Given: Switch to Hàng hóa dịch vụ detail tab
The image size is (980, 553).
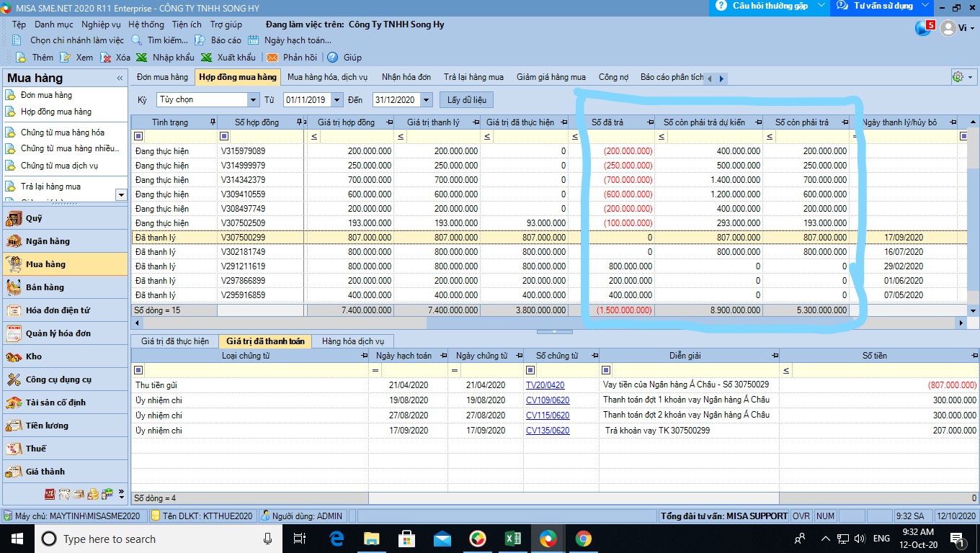Looking at the screenshot, I should [x=353, y=341].
